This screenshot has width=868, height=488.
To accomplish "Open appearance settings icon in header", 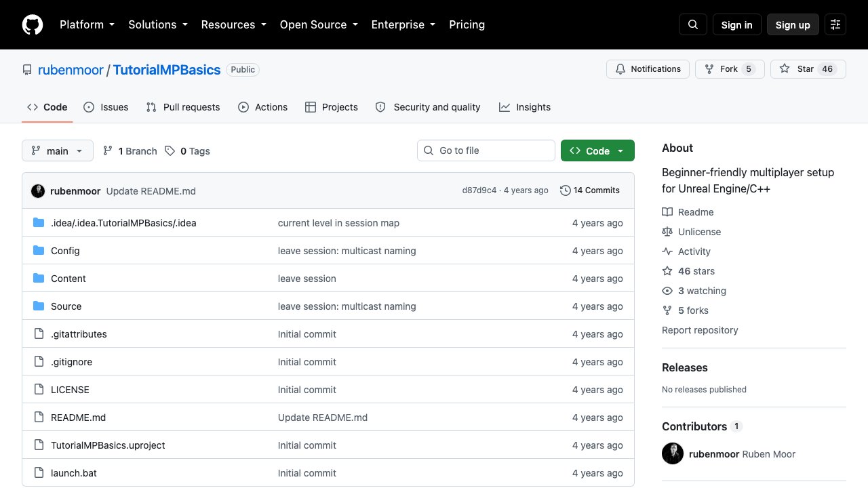I will coord(835,24).
